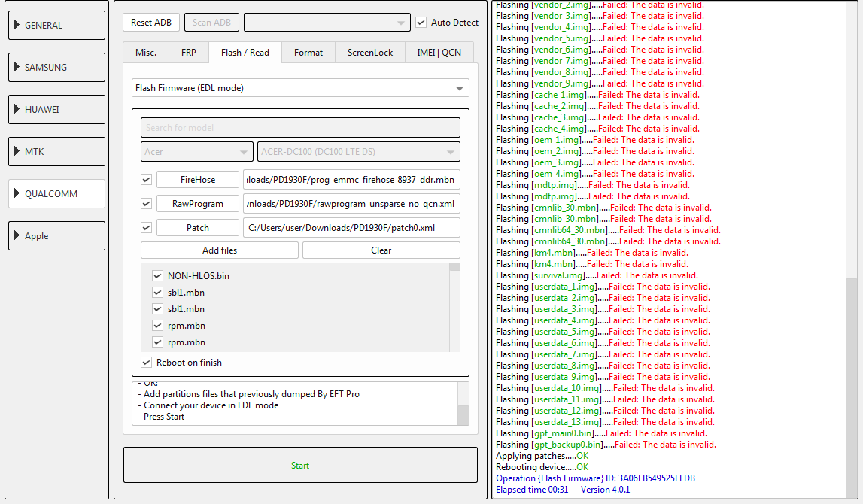The height and width of the screenshot is (504, 863).
Task: Open the device selection dropdown
Action: pos(327,23)
